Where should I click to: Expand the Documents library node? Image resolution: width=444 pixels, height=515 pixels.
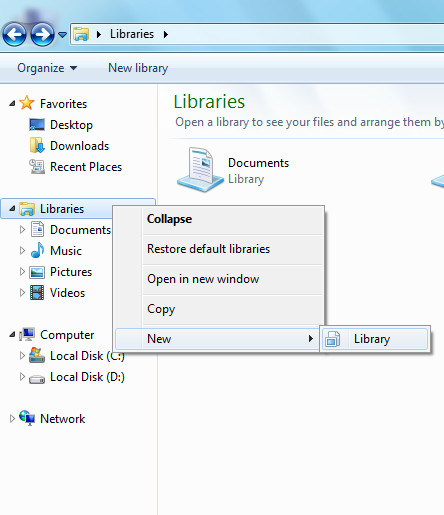22,230
